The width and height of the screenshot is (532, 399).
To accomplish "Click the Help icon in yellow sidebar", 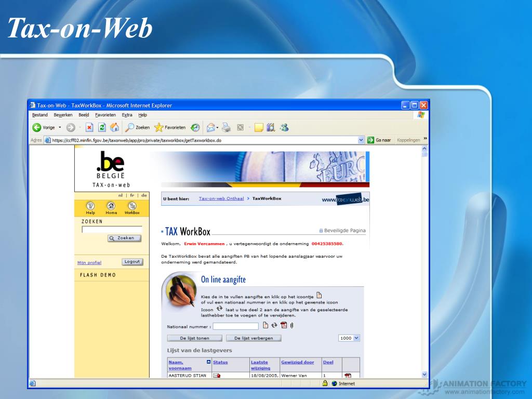I will pyautogui.click(x=90, y=208).
